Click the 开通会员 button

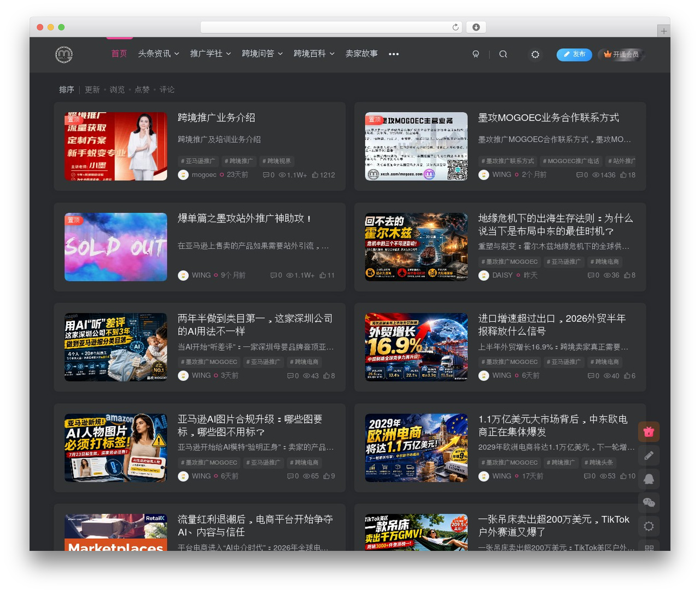pos(621,54)
